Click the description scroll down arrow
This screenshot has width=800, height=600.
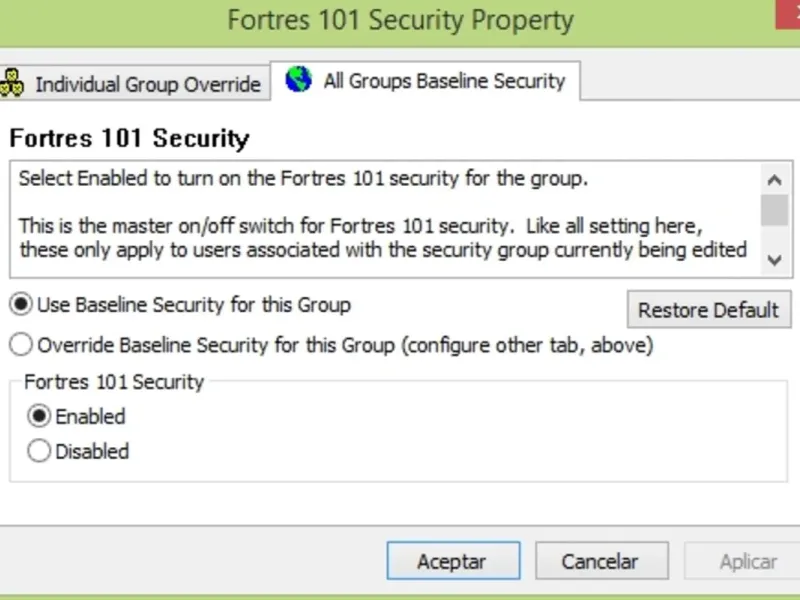[x=774, y=259]
